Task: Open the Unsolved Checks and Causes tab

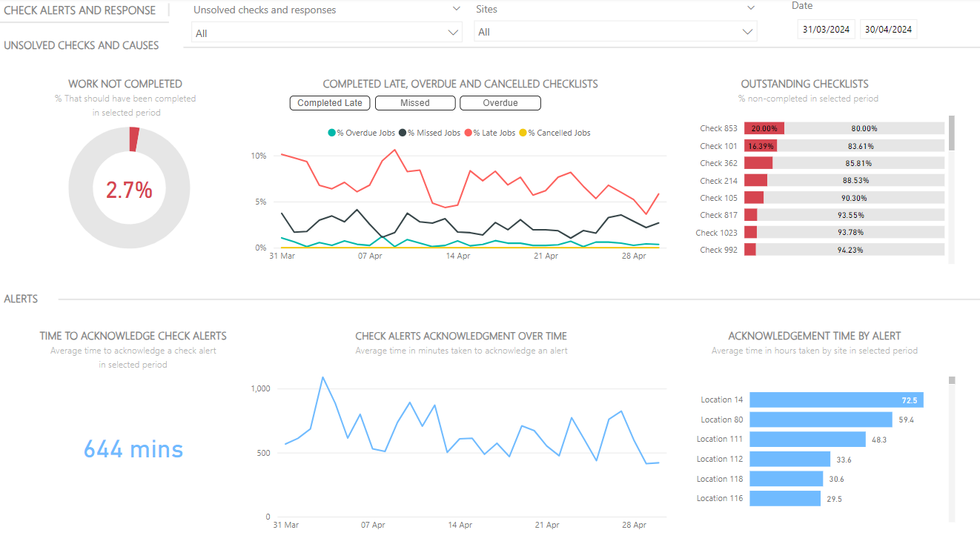Action: [x=82, y=45]
